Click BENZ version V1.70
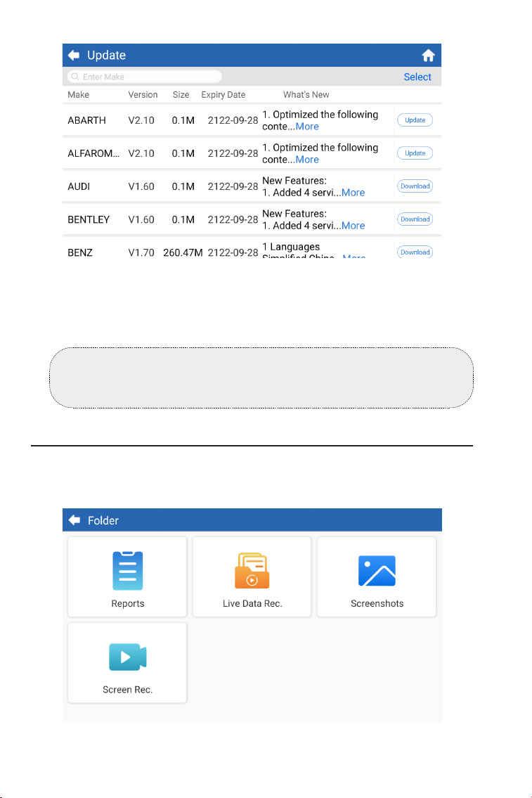 [141, 253]
